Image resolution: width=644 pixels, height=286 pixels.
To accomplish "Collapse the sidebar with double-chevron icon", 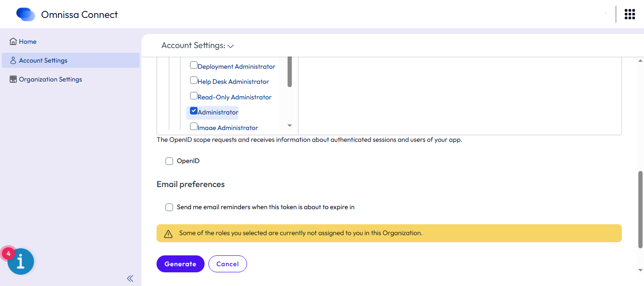I will click(130, 278).
